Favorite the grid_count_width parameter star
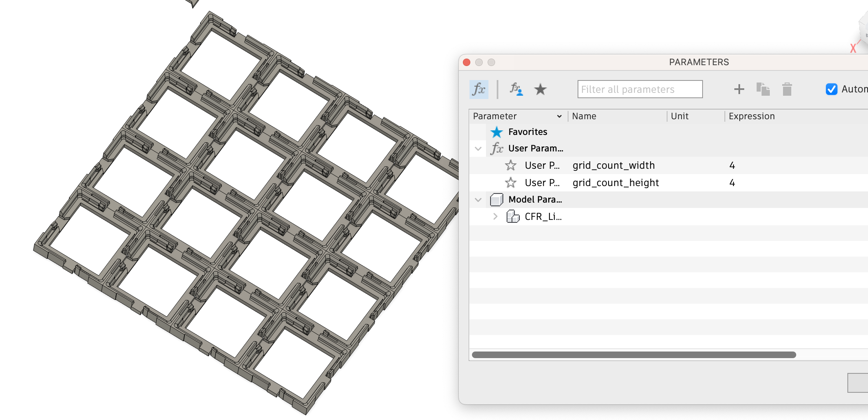Viewport: 868px width, 420px height. (511, 165)
